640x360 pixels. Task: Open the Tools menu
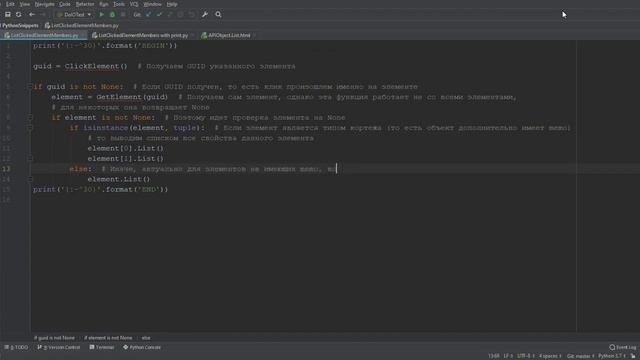coord(119,4)
